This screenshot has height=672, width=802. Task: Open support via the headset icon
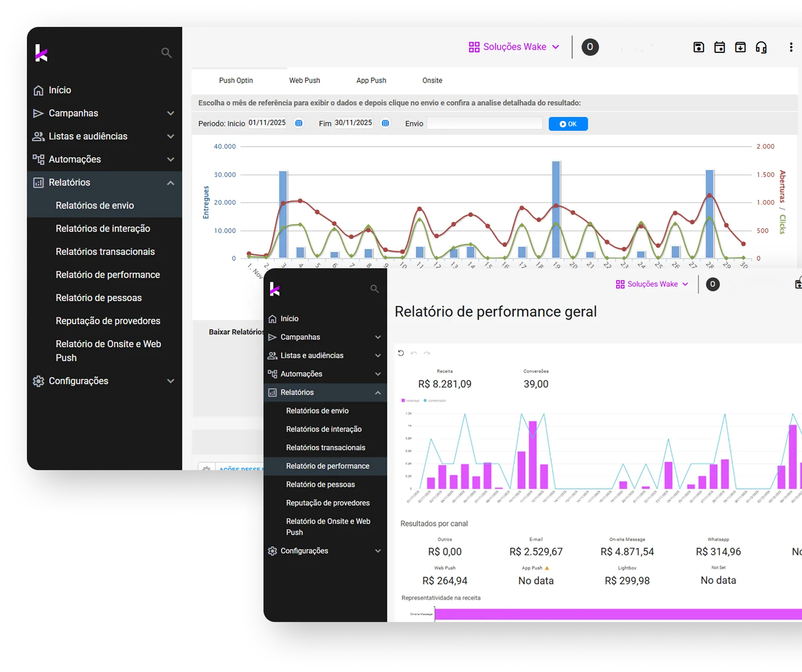[761, 47]
